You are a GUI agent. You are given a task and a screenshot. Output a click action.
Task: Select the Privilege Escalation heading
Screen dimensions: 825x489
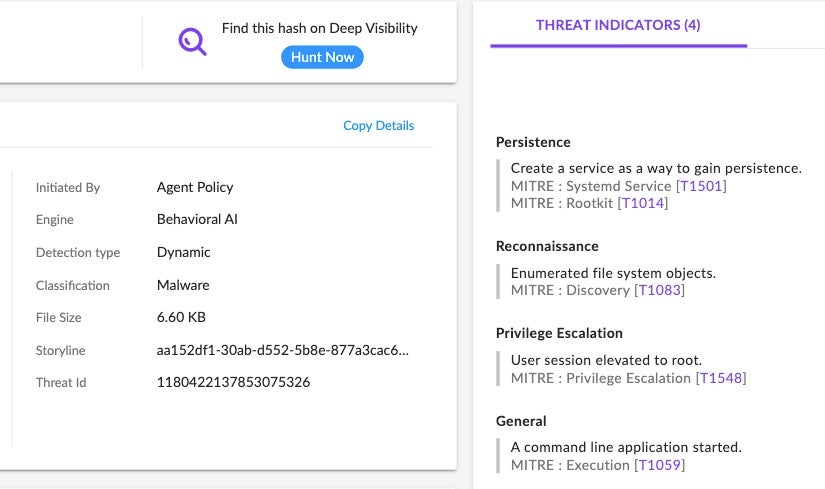tap(559, 333)
